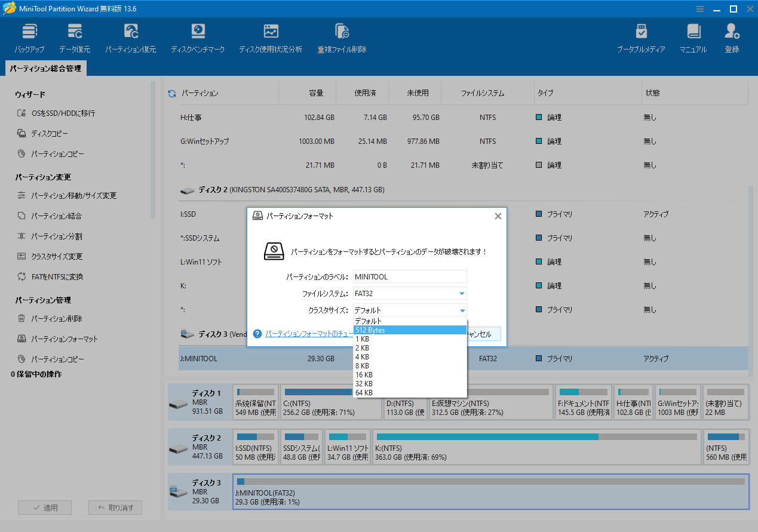Select the G:Winセットアップ partition row

coord(464,142)
